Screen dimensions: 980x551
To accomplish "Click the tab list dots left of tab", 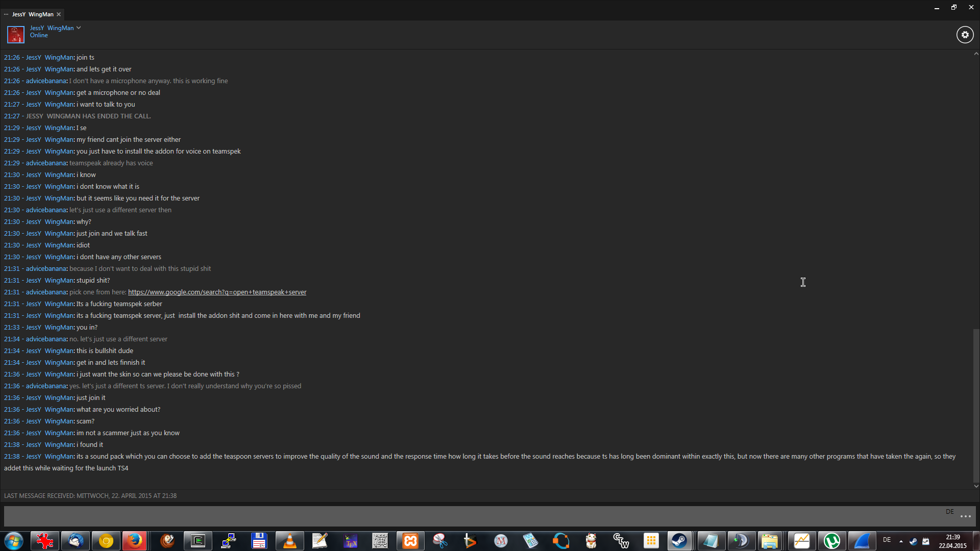I will click(x=6, y=14).
